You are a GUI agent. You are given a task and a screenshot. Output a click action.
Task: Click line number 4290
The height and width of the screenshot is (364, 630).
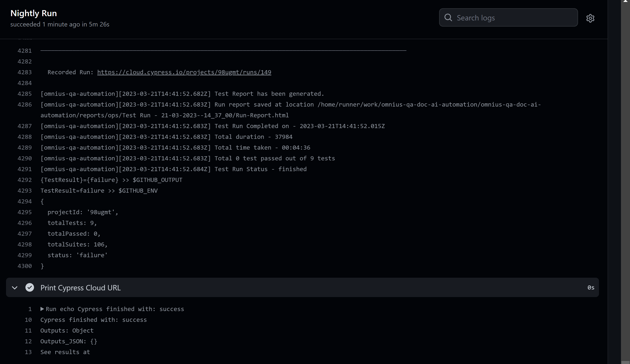coord(25,158)
